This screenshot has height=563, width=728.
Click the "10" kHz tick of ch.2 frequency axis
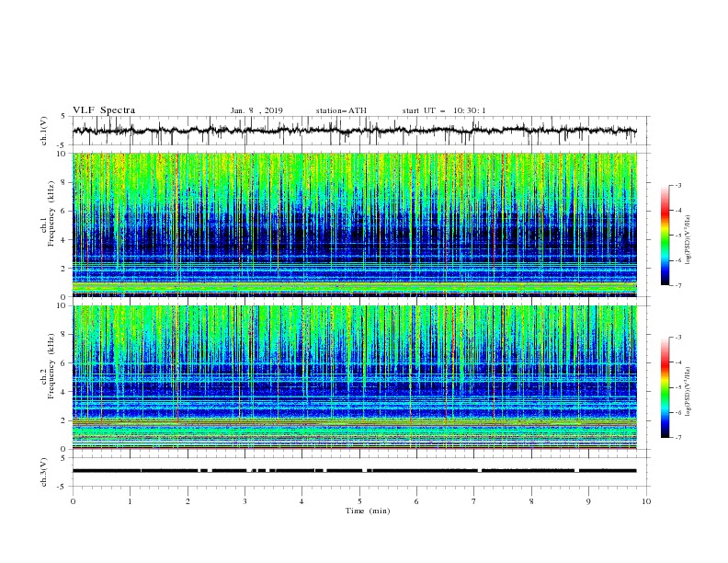63,305
